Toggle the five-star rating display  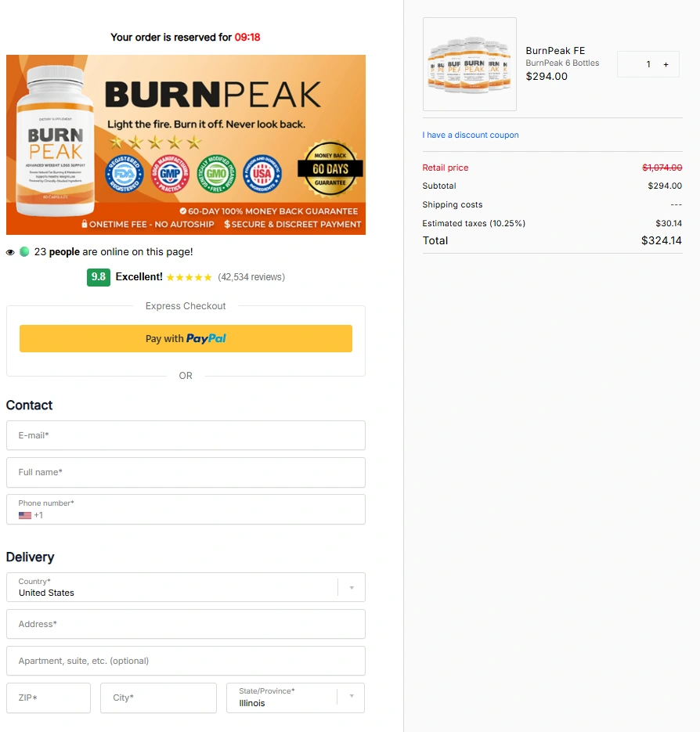coord(190,276)
